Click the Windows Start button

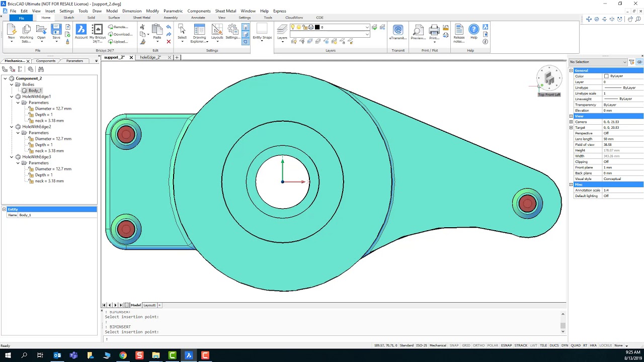tap(8, 355)
